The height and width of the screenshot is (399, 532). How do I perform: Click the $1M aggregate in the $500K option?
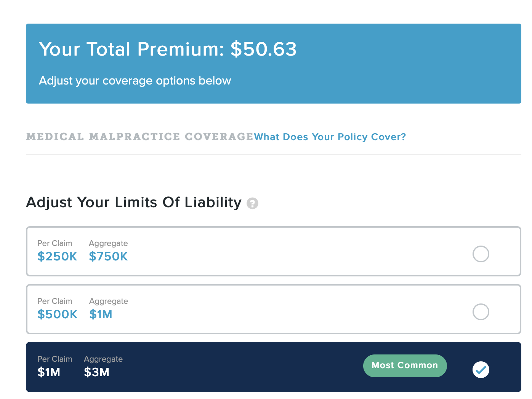click(x=101, y=314)
